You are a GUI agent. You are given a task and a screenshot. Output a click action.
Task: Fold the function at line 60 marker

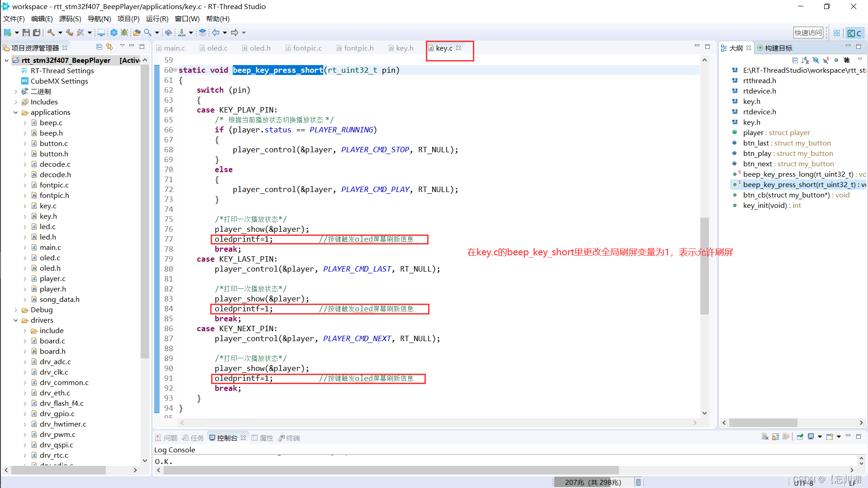pos(175,70)
